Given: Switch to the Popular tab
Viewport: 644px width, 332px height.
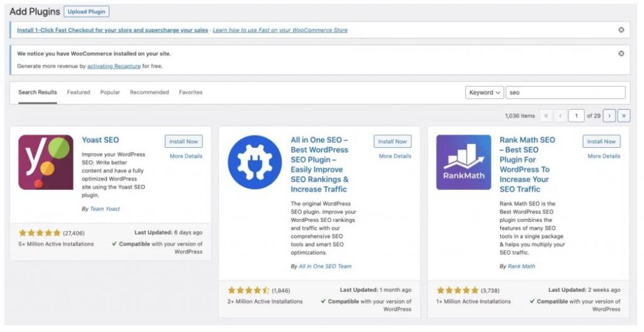Looking at the screenshot, I should (x=110, y=92).
